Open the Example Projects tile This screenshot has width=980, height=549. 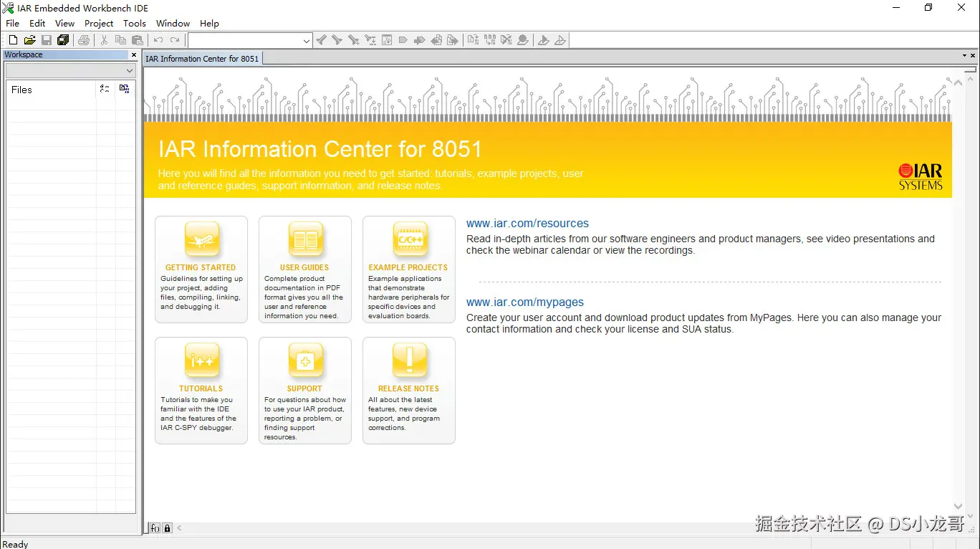(x=409, y=269)
